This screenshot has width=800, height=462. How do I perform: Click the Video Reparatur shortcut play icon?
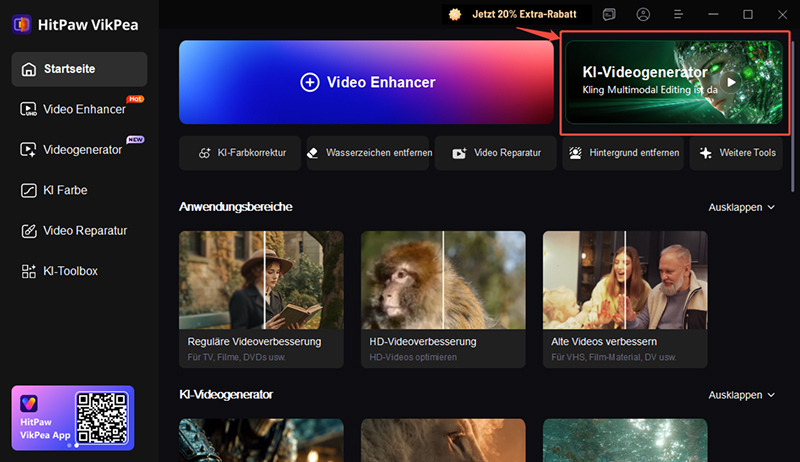pyautogui.click(x=459, y=153)
